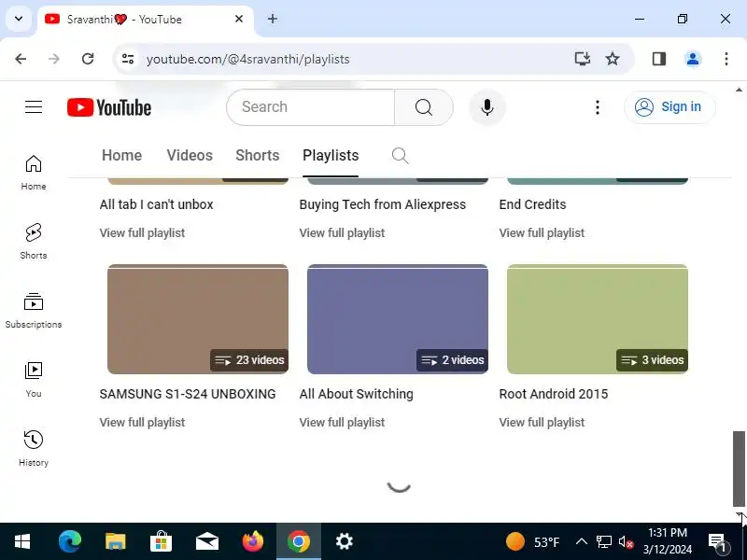The width and height of the screenshot is (747, 560).
Task: Open Microsoft Store from taskbar
Action: tap(161, 541)
